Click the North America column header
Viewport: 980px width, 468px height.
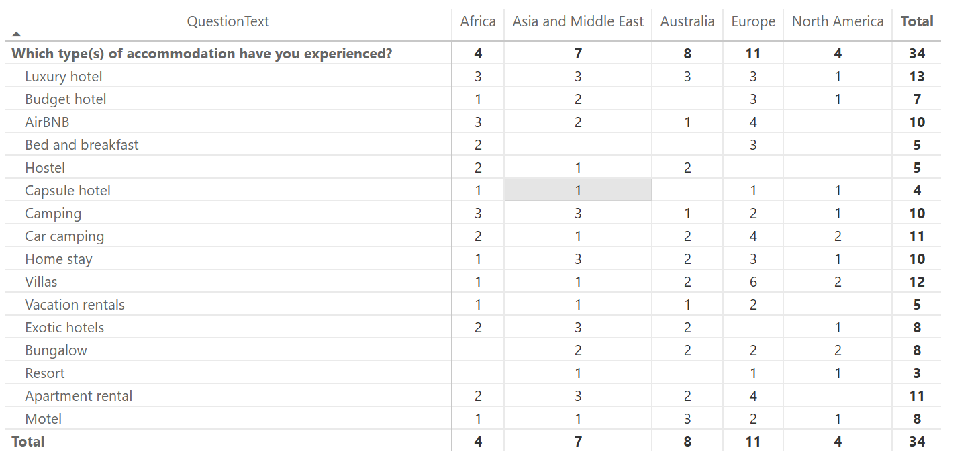838,21
